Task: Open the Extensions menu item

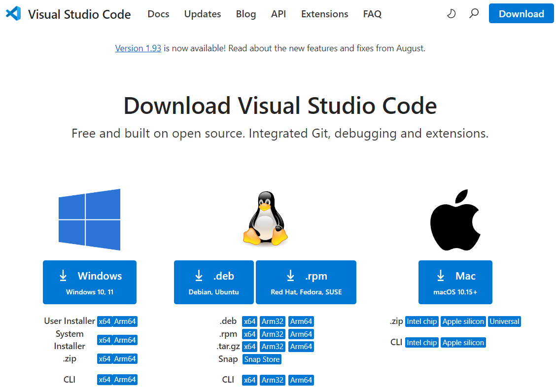Action: pyautogui.click(x=324, y=14)
